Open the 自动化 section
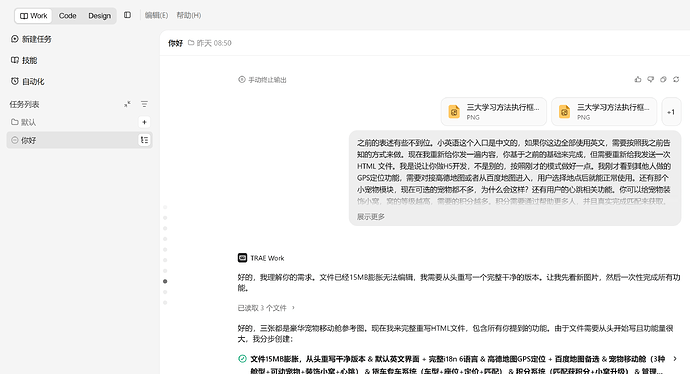The height and width of the screenshot is (374, 690). [27, 81]
